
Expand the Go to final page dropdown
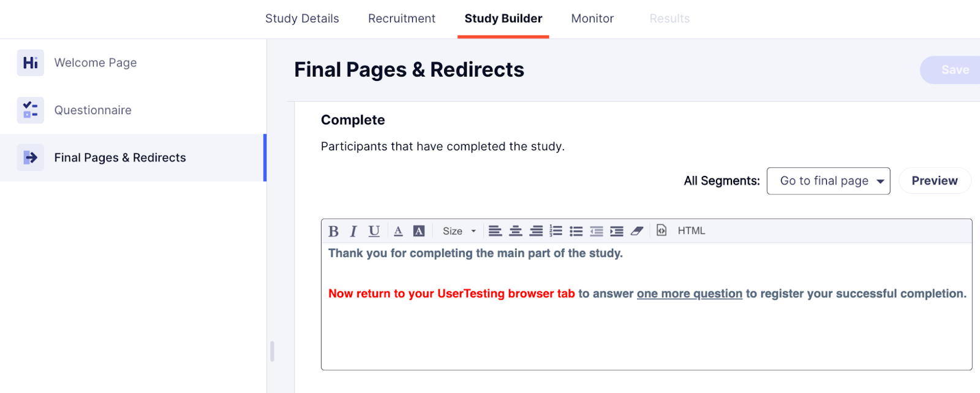point(828,181)
